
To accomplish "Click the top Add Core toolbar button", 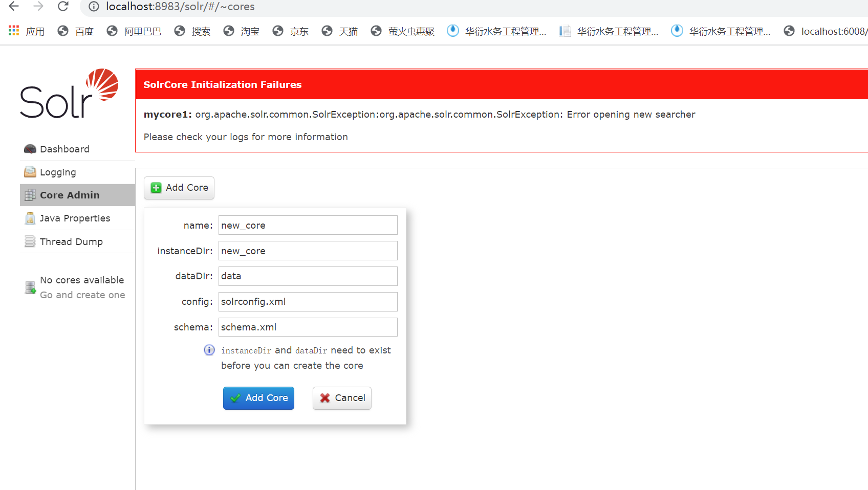I will [x=179, y=188].
